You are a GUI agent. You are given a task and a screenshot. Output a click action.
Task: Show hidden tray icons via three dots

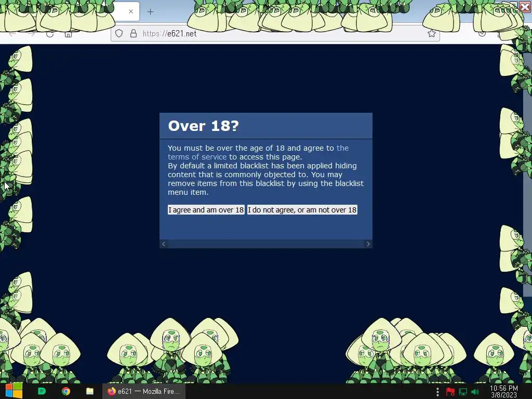(437, 392)
